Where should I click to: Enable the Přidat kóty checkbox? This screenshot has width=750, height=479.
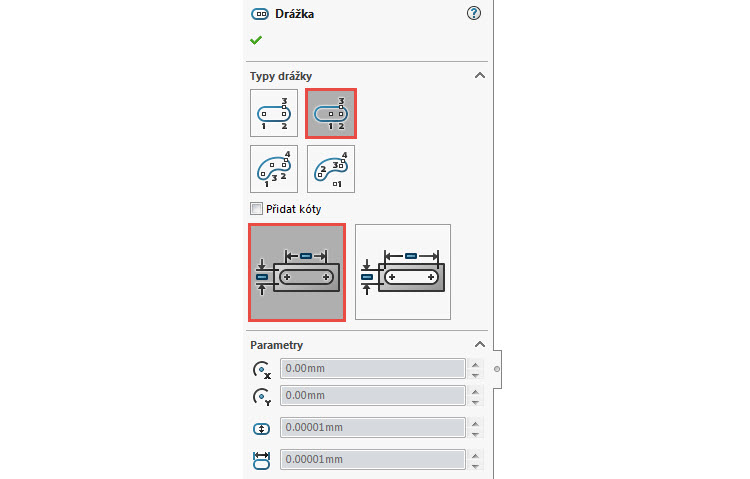(256, 209)
